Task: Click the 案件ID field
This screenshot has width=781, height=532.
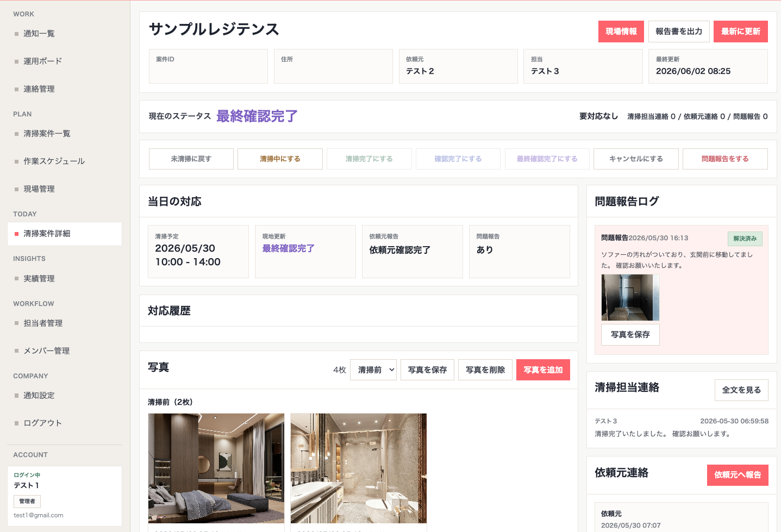Action: coord(208,66)
